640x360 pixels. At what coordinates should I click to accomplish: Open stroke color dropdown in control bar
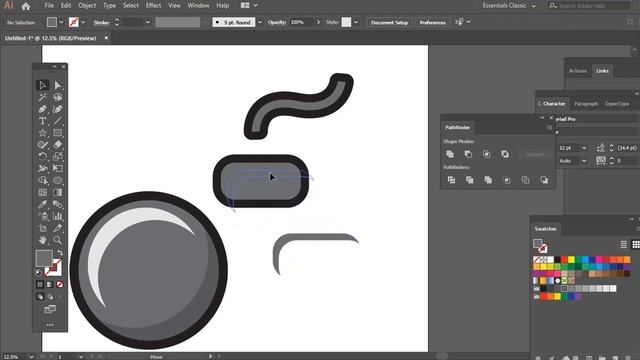pyautogui.click(x=83, y=22)
